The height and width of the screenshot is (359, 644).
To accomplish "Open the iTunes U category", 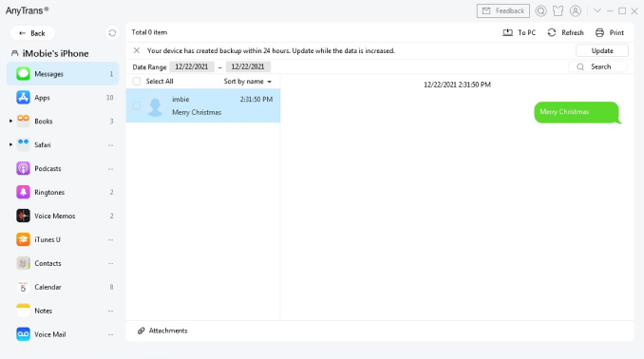I will click(x=63, y=240).
